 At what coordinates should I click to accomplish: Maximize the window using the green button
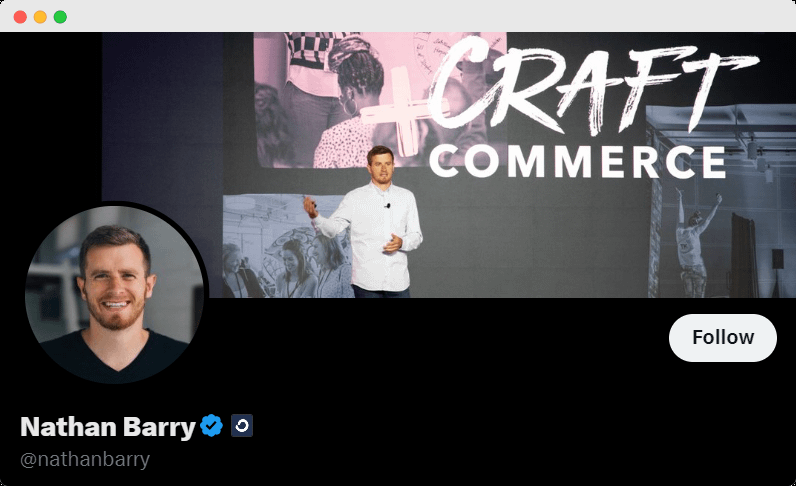(60, 17)
